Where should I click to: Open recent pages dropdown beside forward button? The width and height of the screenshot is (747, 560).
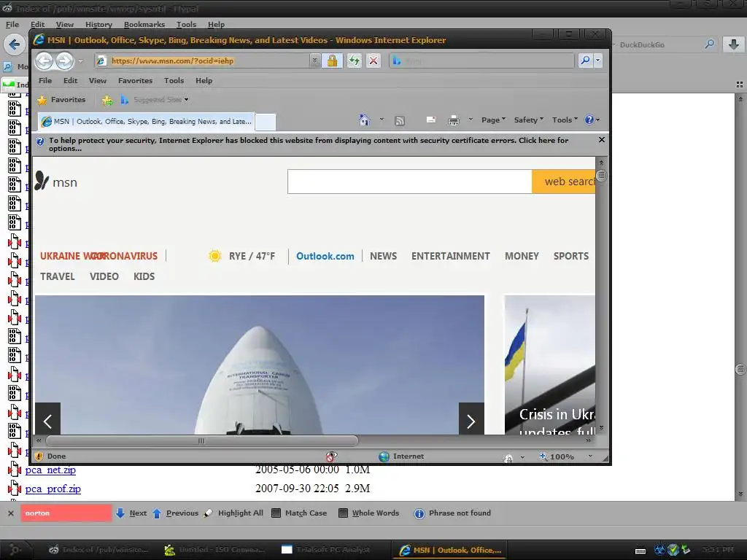point(80,61)
